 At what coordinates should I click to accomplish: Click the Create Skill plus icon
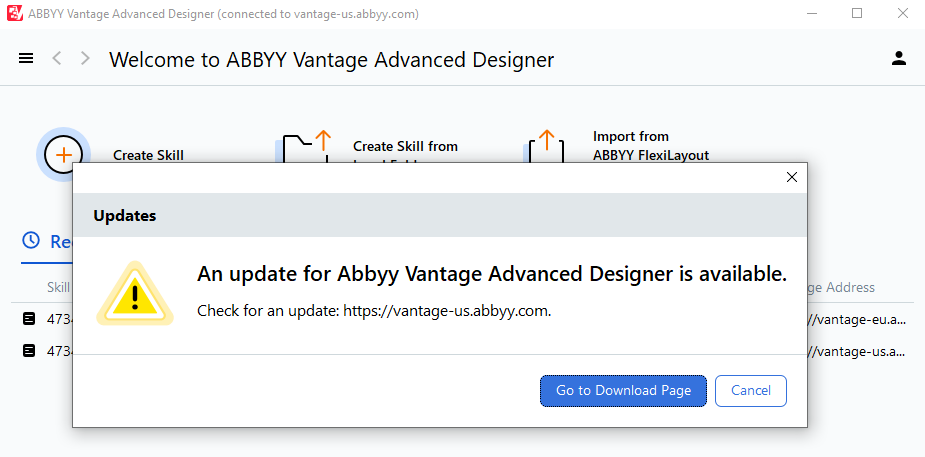63,154
